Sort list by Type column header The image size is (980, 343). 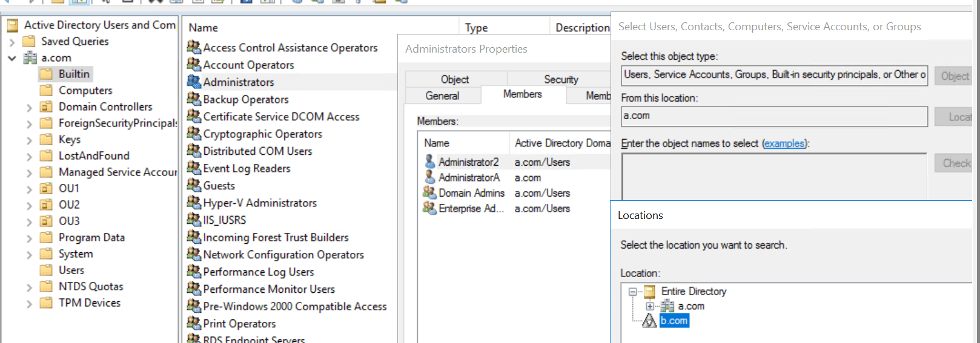click(504, 27)
